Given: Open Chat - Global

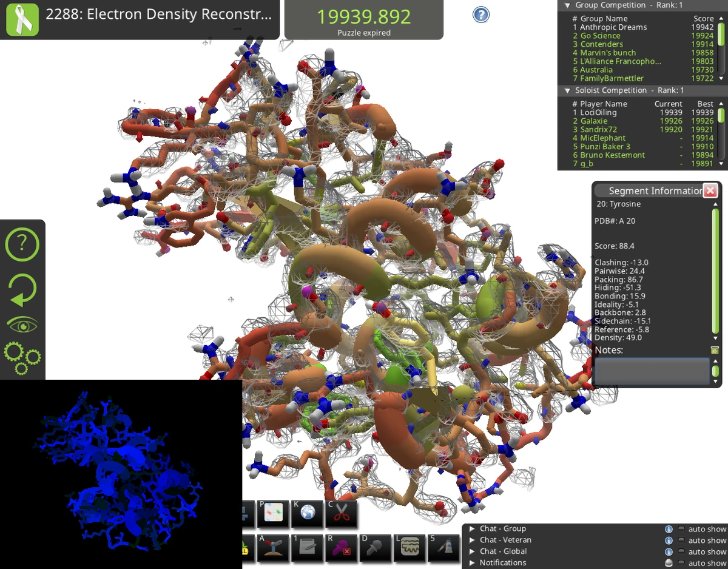Looking at the screenshot, I should [502, 551].
